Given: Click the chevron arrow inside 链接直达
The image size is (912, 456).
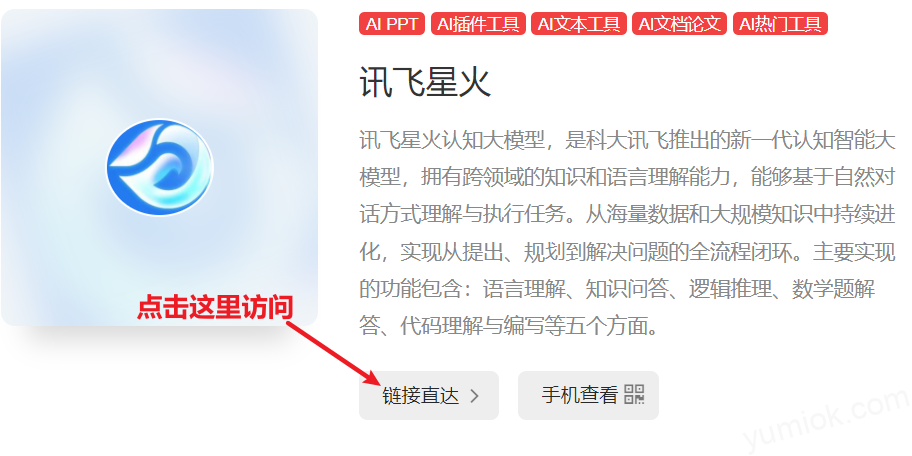Looking at the screenshot, I should (x=475, y=396).
